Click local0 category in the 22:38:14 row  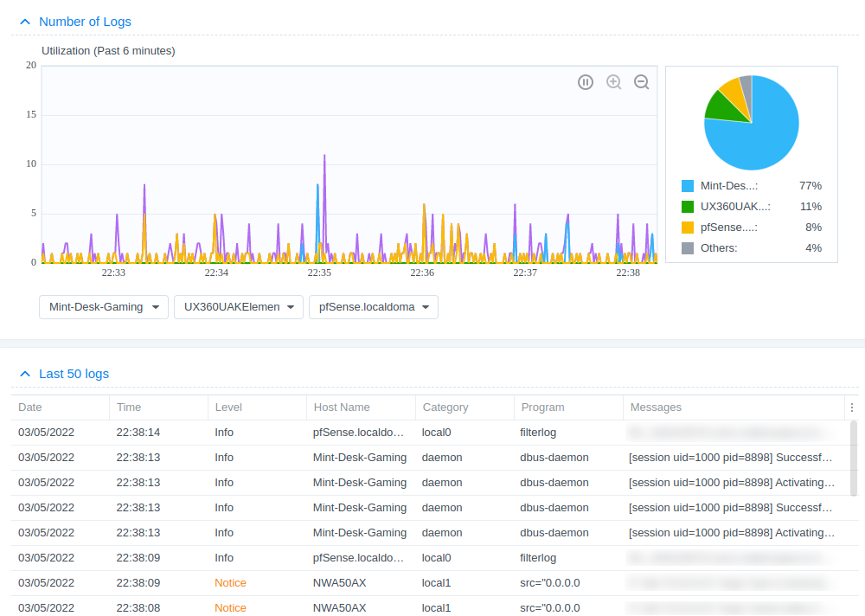[436, 433]
